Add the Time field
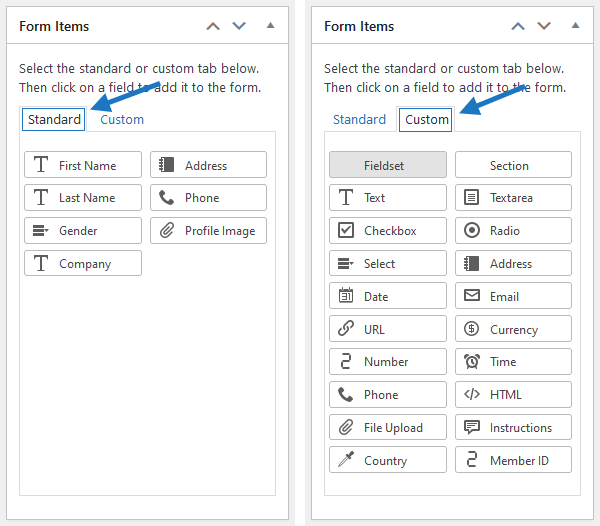The height and width of the screenshot is (526, 600). (x=513, y=362)
